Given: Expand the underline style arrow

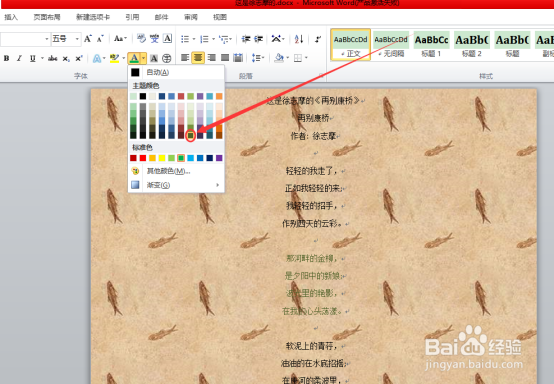Looking at the screenshot, I should (x=42, y=58).
